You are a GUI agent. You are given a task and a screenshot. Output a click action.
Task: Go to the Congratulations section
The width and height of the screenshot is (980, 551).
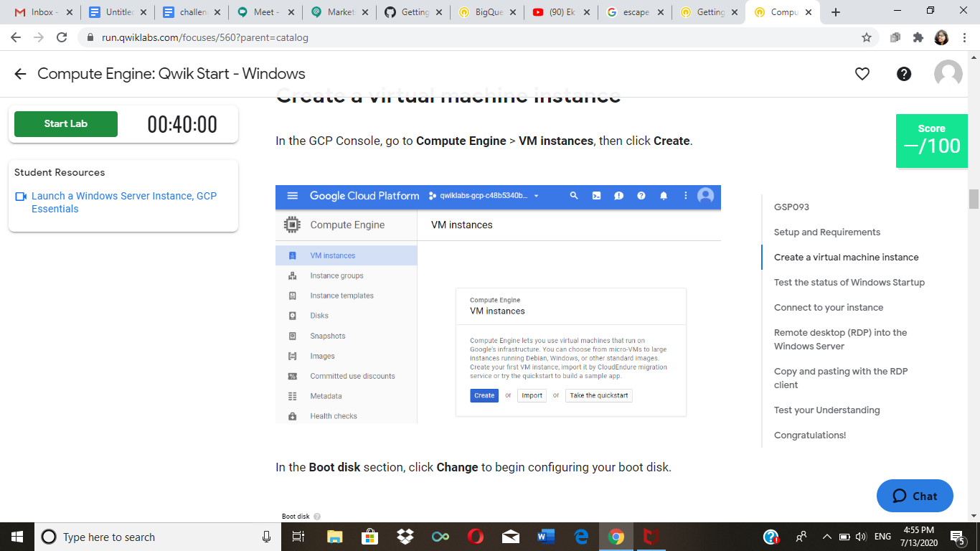point(810,435)
